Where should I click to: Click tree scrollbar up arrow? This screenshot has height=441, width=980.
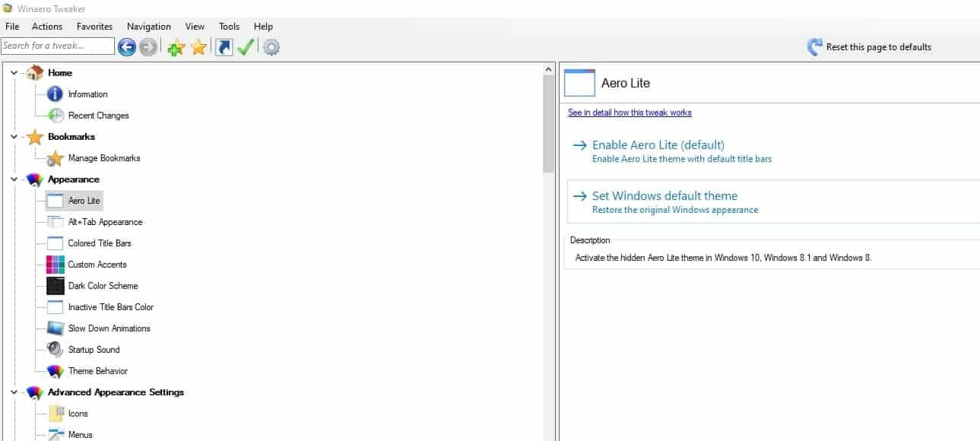tap(550, 69)
